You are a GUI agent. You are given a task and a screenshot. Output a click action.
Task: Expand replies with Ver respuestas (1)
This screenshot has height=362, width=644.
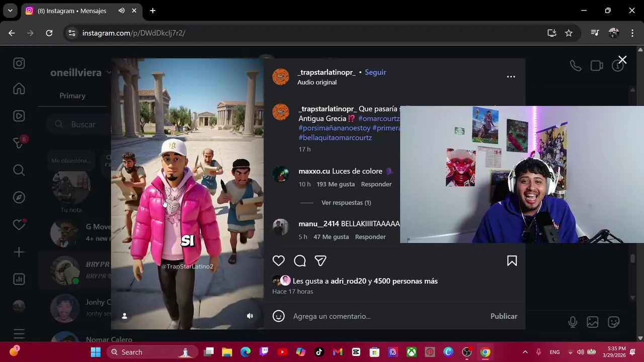346,203
